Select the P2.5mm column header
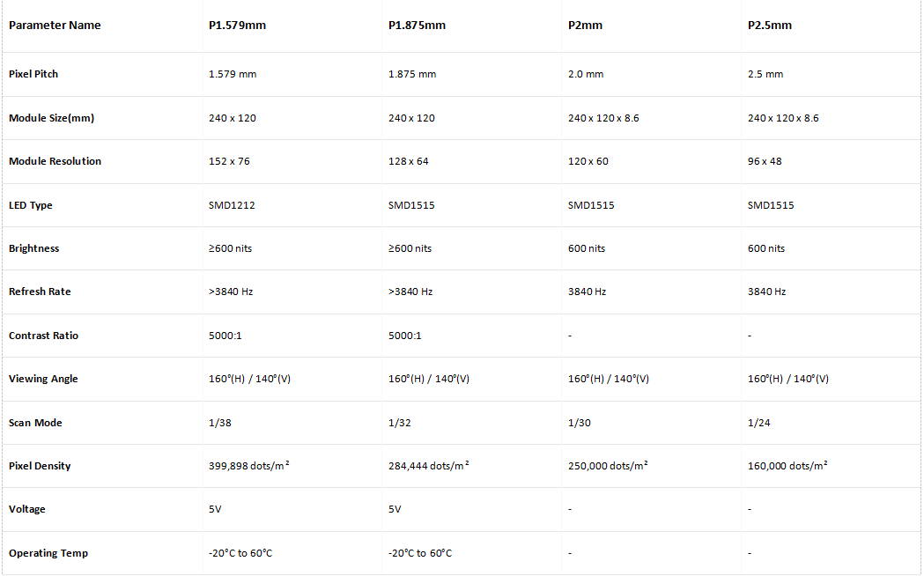This screenshot has width=924, height=576. (769, 26)
